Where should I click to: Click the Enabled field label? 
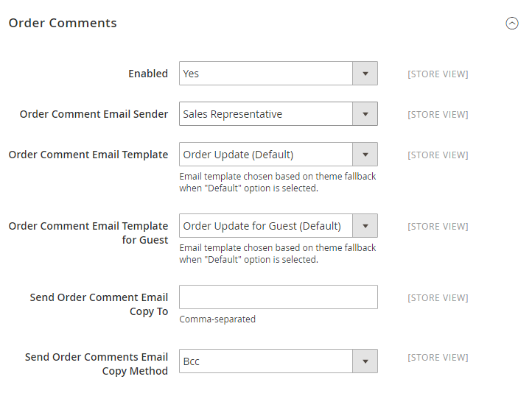pos(148,74)
